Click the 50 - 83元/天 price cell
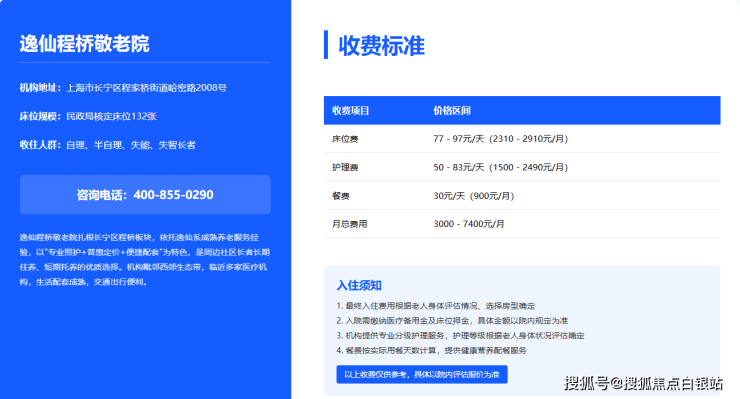Screen dimensions: 740x399 pos(501,167)
